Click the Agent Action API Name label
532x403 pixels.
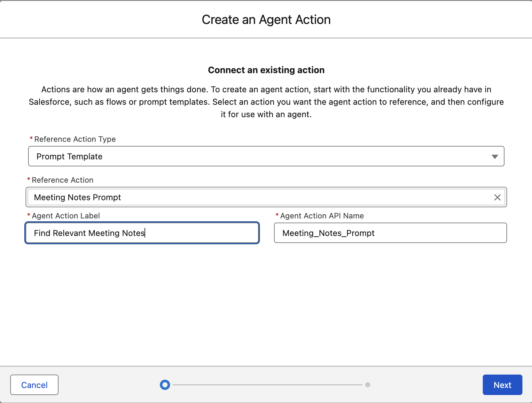click(322, 216)
